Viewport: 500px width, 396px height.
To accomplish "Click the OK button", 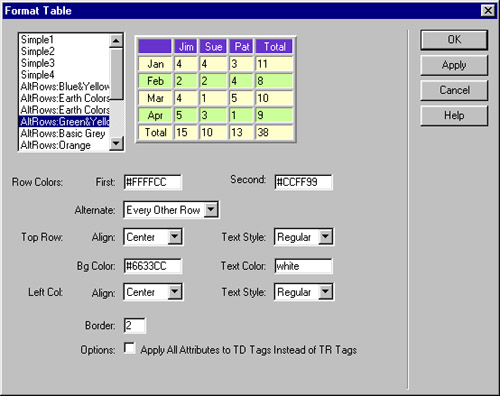I will click(454, 40).
